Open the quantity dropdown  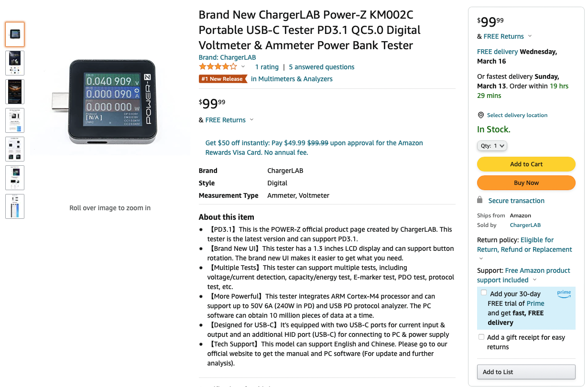[492, 146]
